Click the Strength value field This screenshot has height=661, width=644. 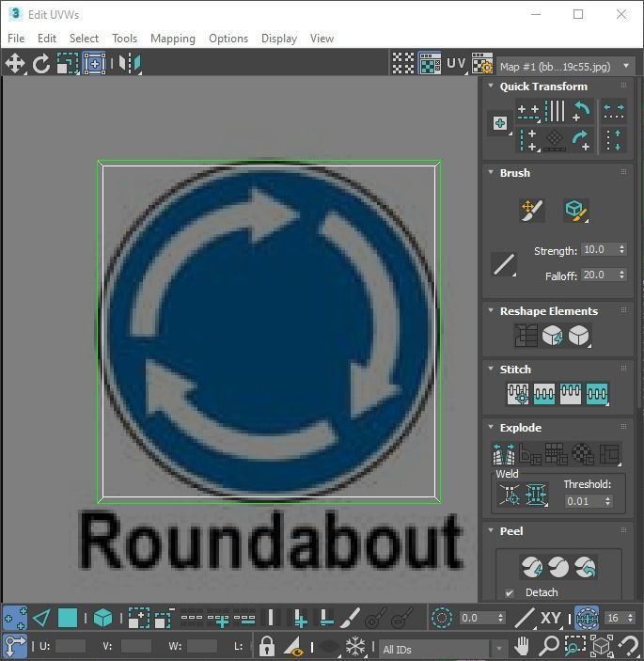click(x=599, y=249)
